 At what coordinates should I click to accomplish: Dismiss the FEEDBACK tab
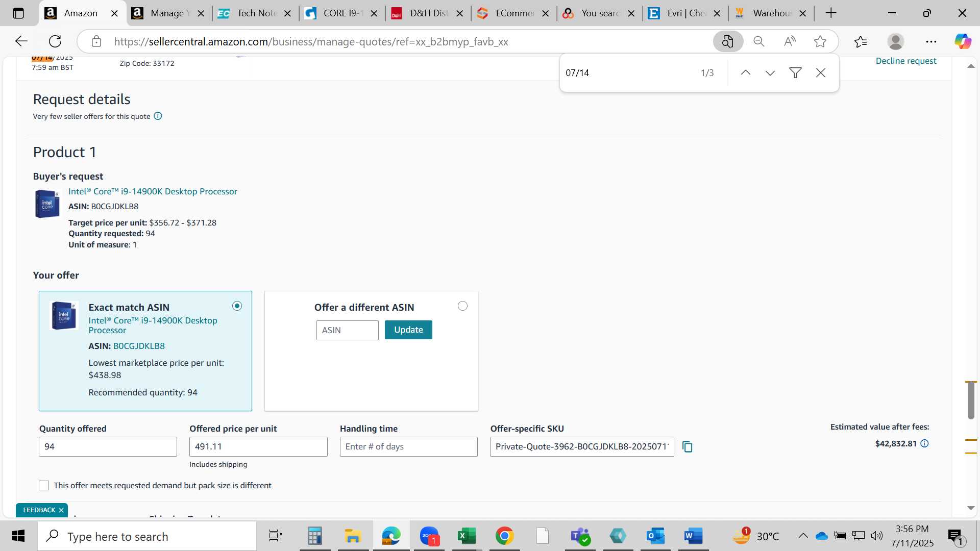point(61,510)
